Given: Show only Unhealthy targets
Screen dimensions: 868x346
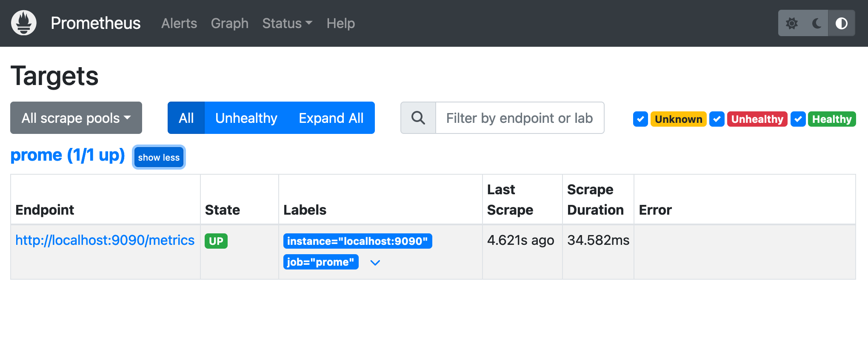Looking at the screenshot, I should [x=246, y=118].
